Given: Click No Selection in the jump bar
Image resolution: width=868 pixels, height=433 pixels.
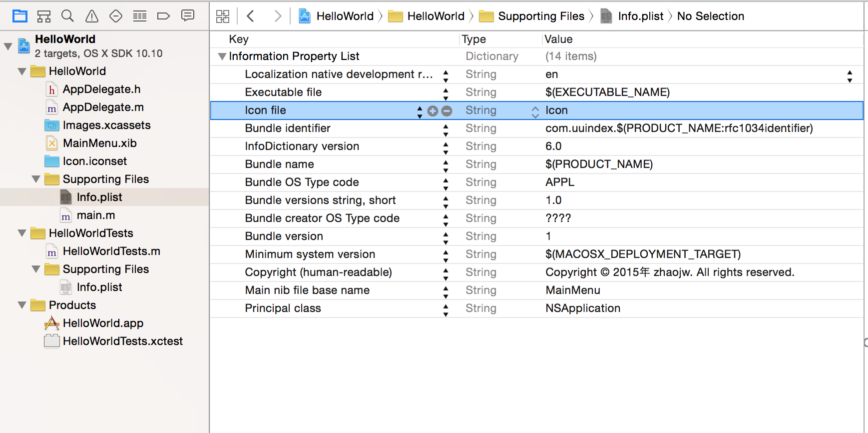Looking at the screenshot, I should (x=711, y=16).
